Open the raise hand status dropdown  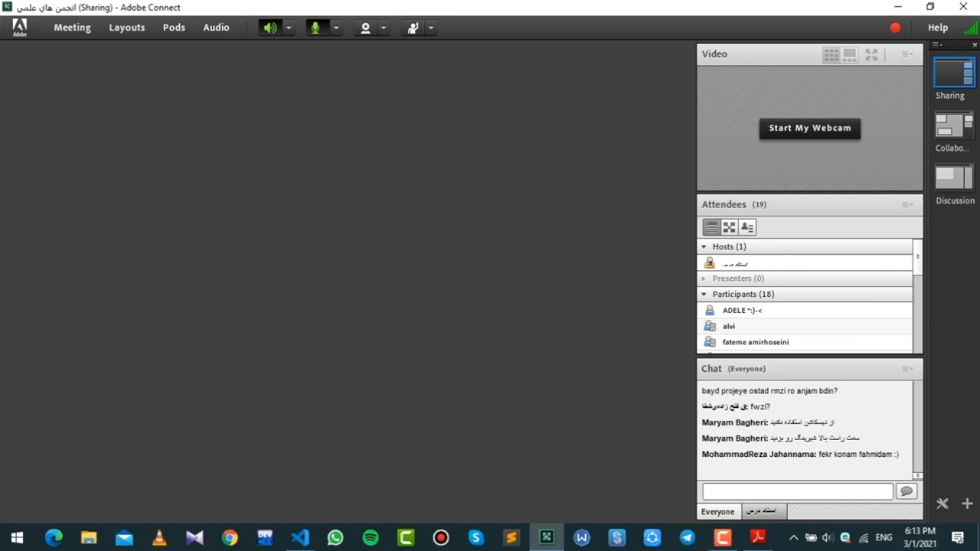click(x=431, y=28)
